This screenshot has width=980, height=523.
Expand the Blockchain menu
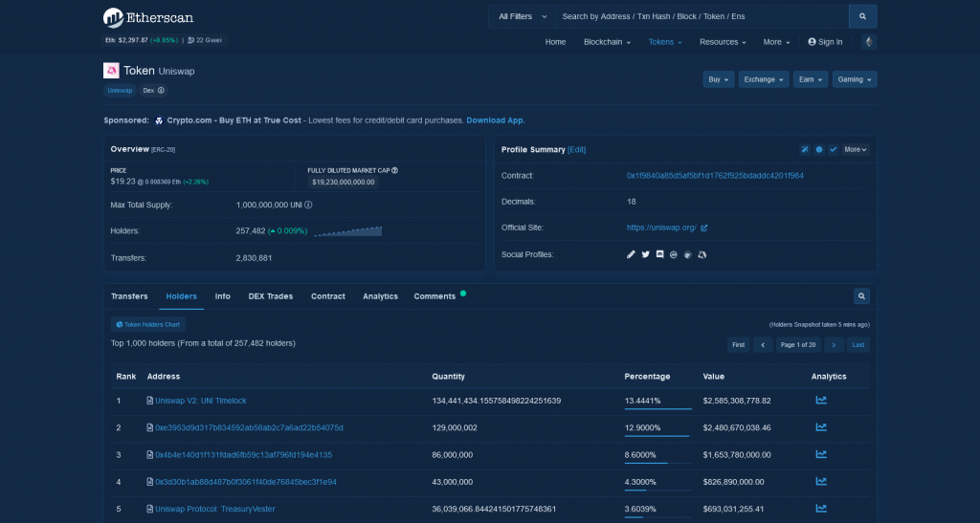click(x=607, y=42)
